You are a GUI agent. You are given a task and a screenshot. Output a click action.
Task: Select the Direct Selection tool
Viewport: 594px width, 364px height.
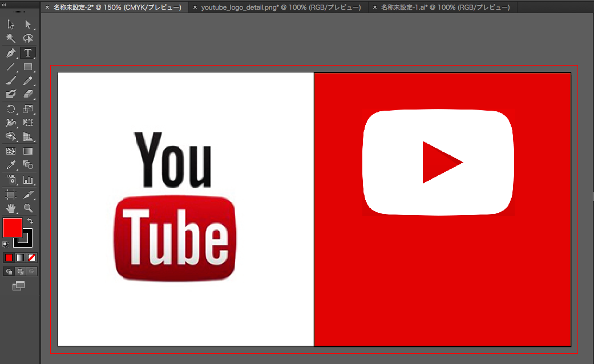(28, 25)
